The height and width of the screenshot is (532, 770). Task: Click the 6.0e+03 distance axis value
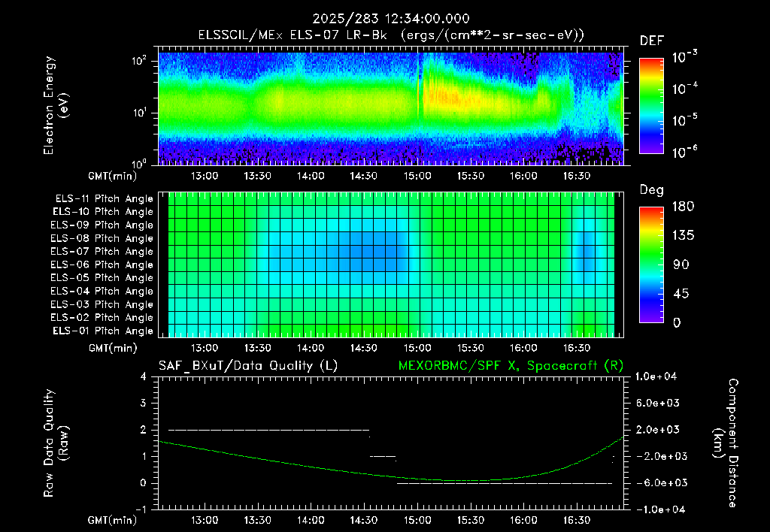coord(658,403)
